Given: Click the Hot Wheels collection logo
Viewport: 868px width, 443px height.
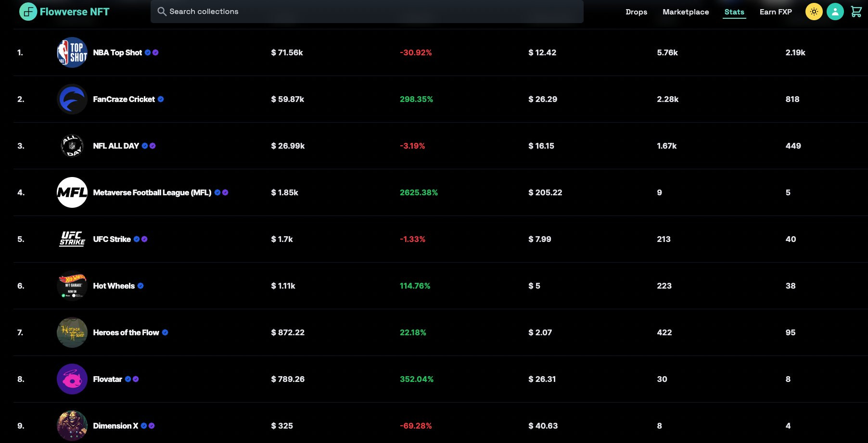Looking at the screenshot, I should (x=72, y=286).
